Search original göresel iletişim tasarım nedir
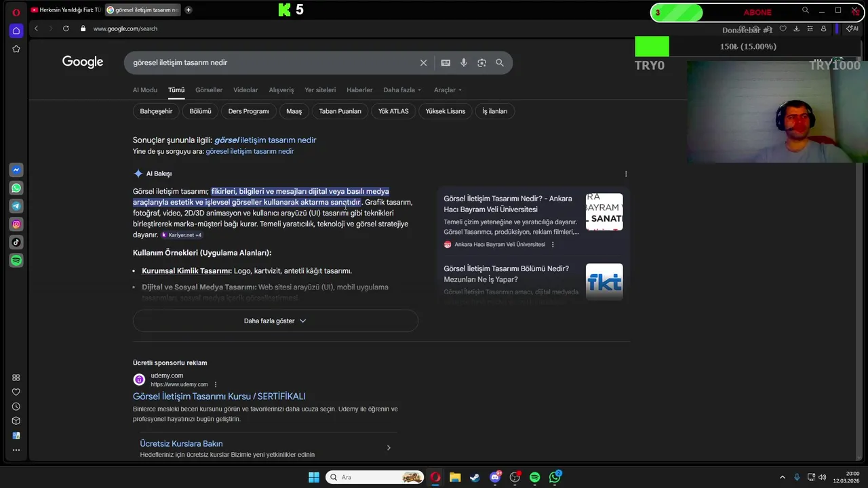The height and width of the screenshot is (488, 868). pos(250,152)
